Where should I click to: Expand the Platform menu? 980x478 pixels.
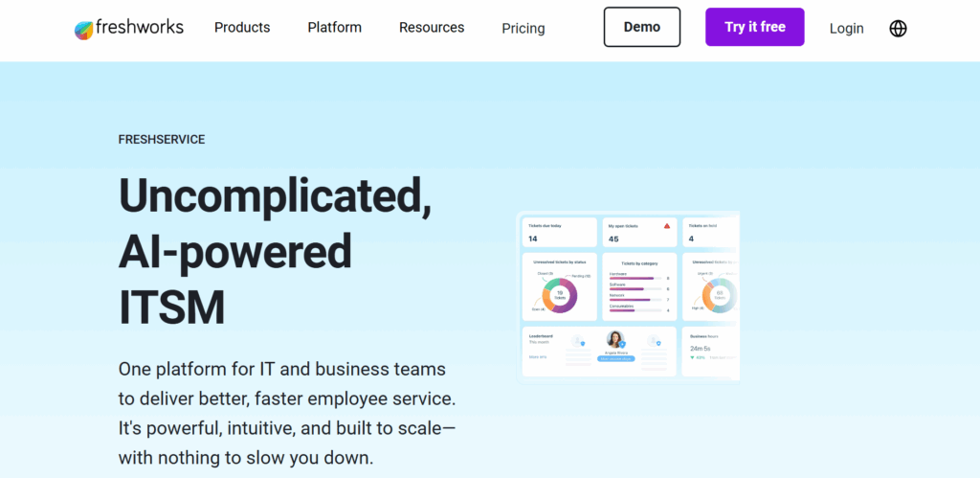[x=334, y=28]
